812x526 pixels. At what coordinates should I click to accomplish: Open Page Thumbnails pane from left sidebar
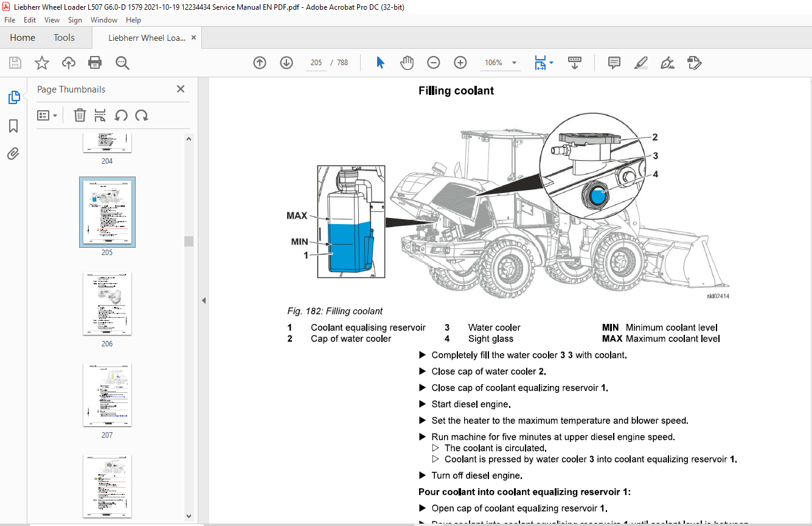click(13, 97)
